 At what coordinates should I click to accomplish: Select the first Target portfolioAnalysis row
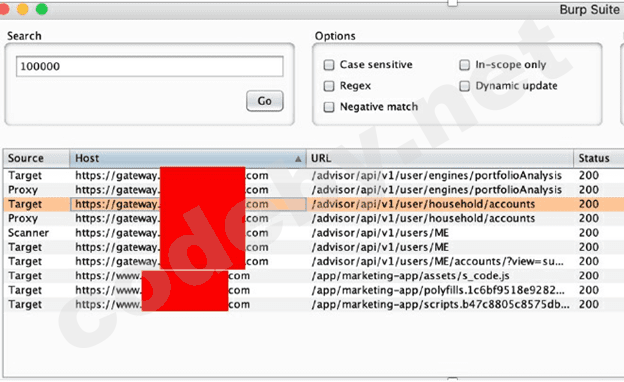click(x=314, y=175)
